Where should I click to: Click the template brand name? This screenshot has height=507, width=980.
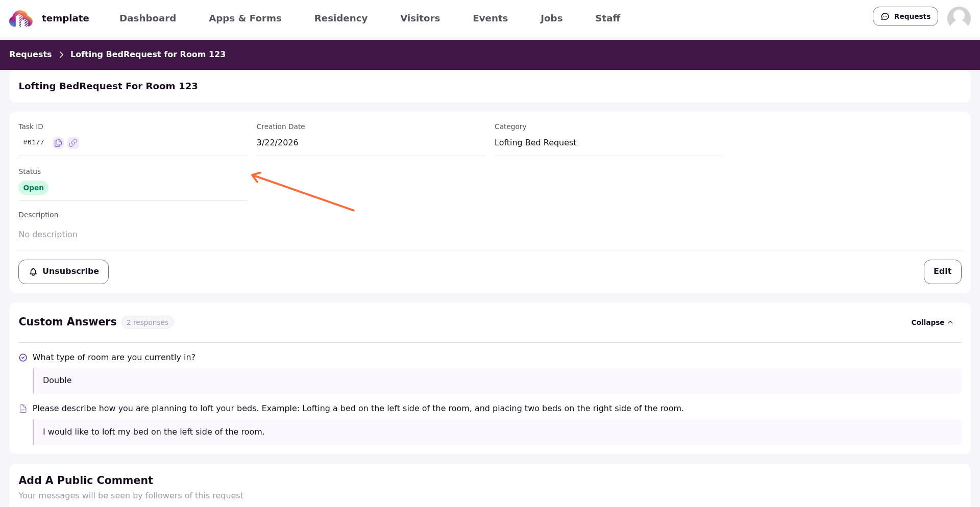pos(65,18)
